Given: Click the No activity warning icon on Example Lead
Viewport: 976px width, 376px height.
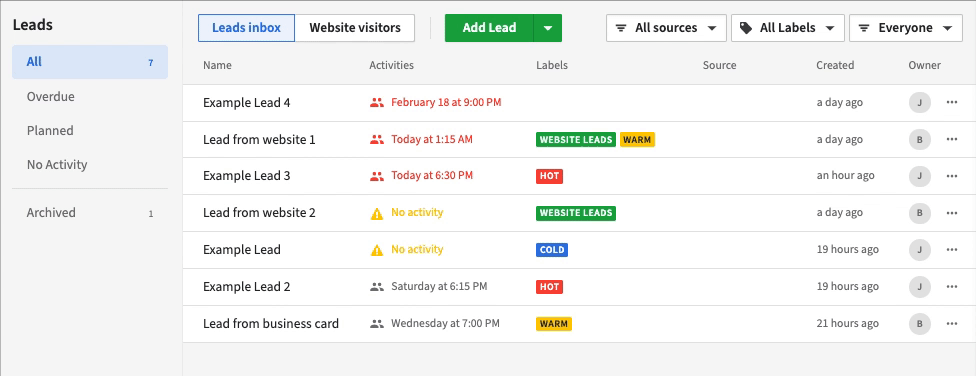Looking at the screenshot, I should [377, 250].
